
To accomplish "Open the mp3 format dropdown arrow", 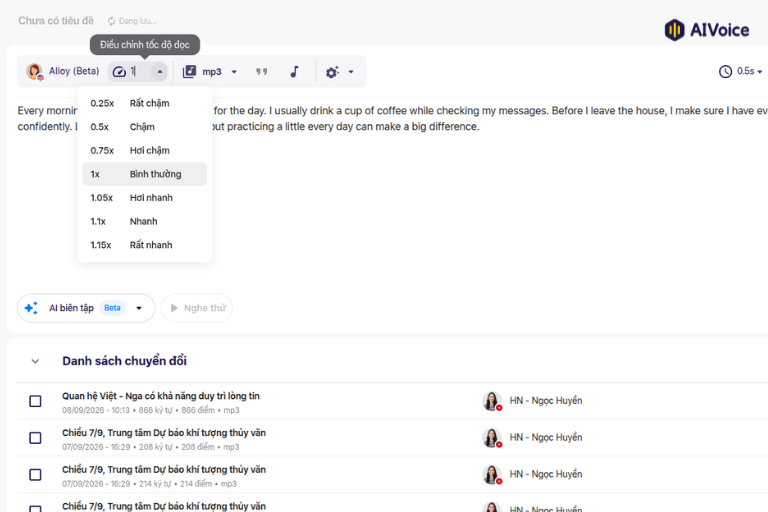I will (x=234, y=72).
